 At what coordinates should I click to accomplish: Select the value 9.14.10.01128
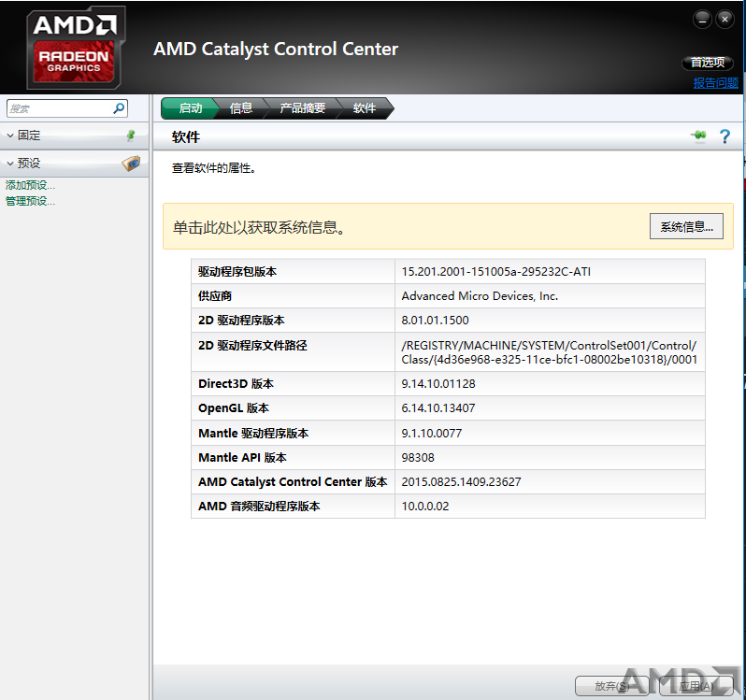[x=438, y=384]
